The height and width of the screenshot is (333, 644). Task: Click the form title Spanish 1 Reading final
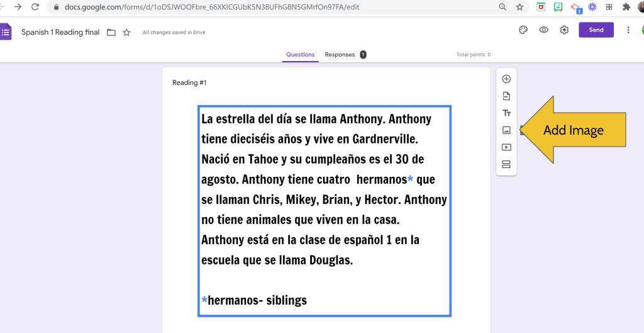tap(60, 32)
